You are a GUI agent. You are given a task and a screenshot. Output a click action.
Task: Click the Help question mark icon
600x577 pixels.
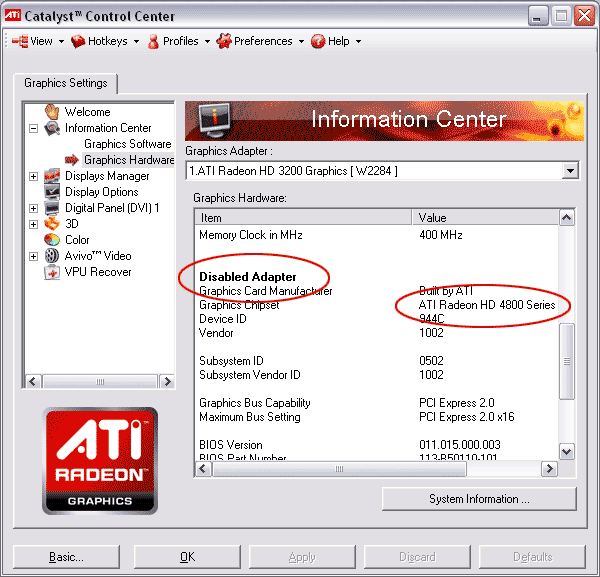318,41
